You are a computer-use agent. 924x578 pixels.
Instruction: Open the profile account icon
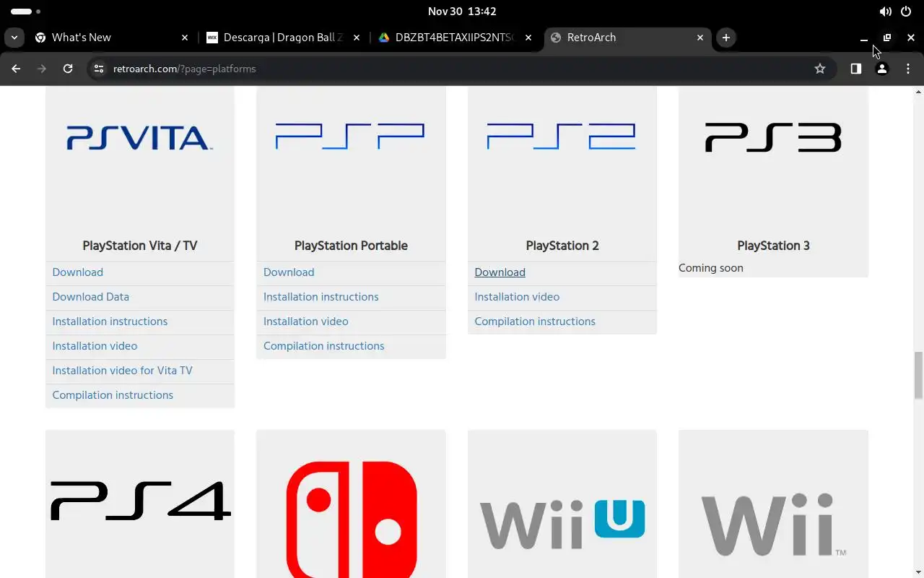[x=882, y=69]
